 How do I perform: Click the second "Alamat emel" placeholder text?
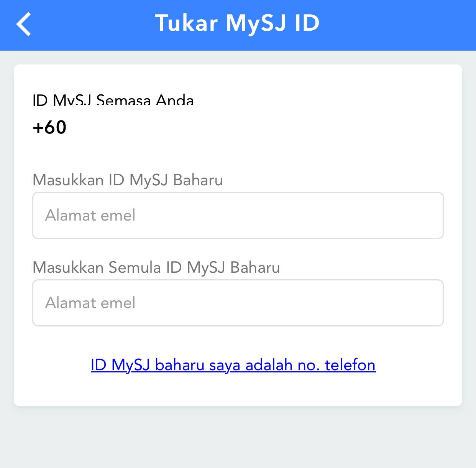90,303
